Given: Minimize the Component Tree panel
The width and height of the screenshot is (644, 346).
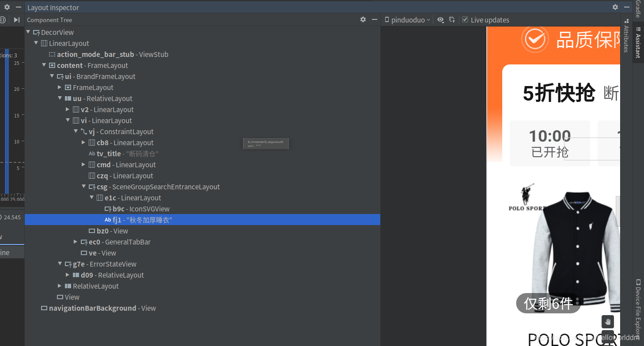Looking at the screenshot, I should pyautogui.click(x=375, y=19).
